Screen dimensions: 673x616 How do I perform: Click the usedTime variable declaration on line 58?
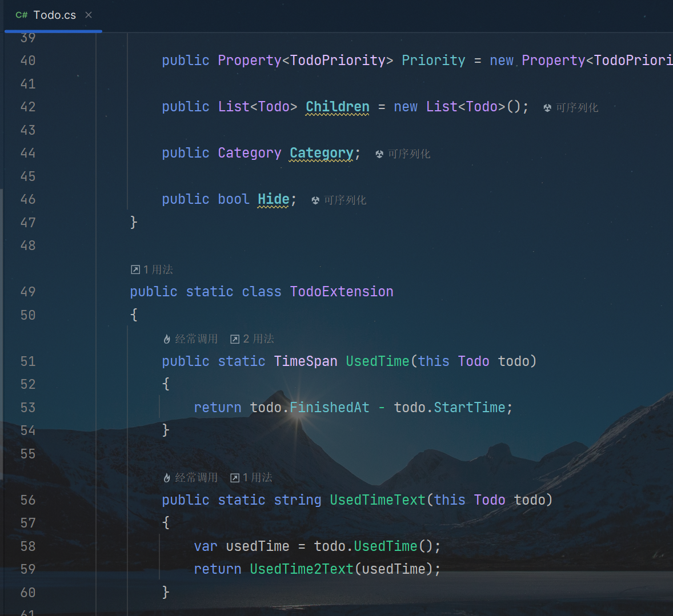tap(258, 546)
